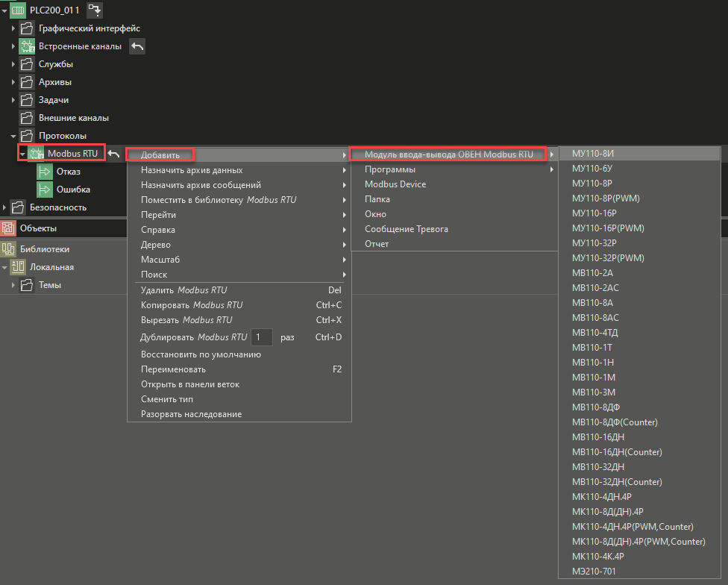Open Модуль ввода-вывода ОВЕН Modbus RTU submenu
Screen dimensions: 728x585
point(454,154)
